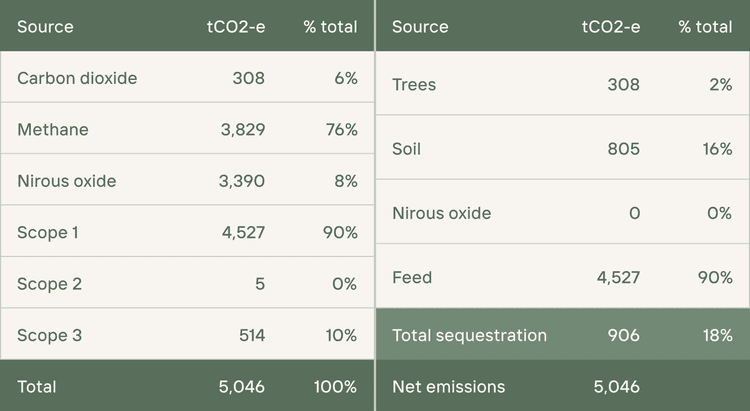Select the Scope 2 row label
This screenshot has width=750, height=411.
click(49, 284)
